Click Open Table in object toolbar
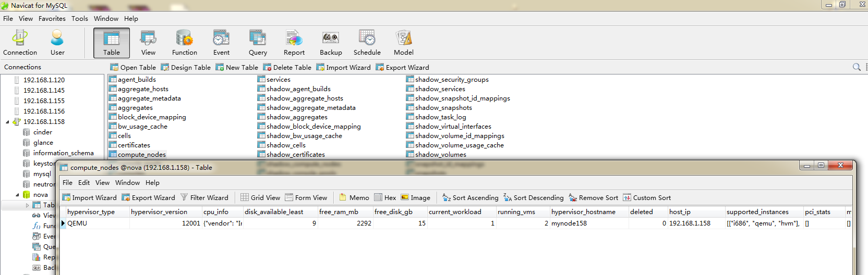The image size is (868, 275). coord(133,67)
